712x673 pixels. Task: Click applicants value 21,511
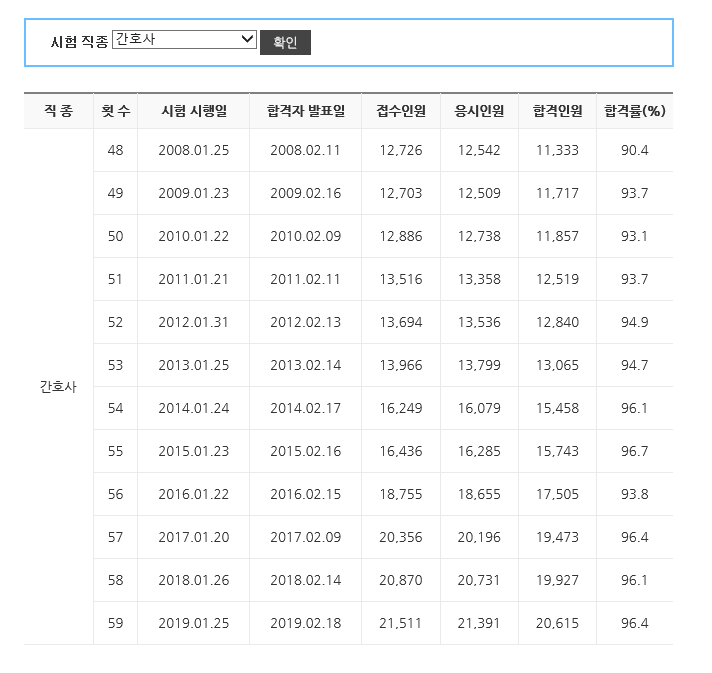(401, 624)
